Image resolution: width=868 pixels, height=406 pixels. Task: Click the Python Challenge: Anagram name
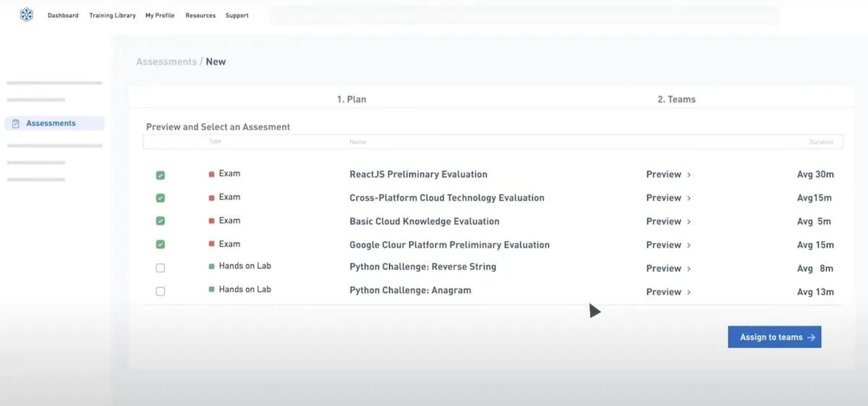click(410, 290)
